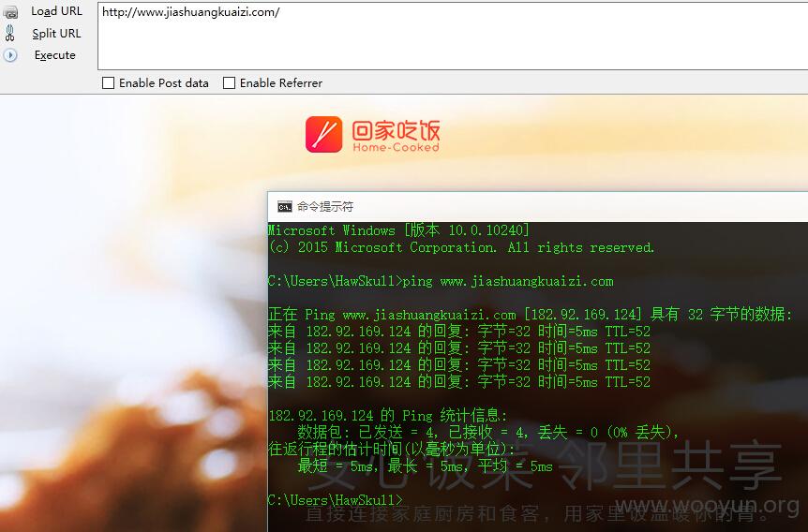
Task: Click the 命令提示符 window title
Action: 325,207
